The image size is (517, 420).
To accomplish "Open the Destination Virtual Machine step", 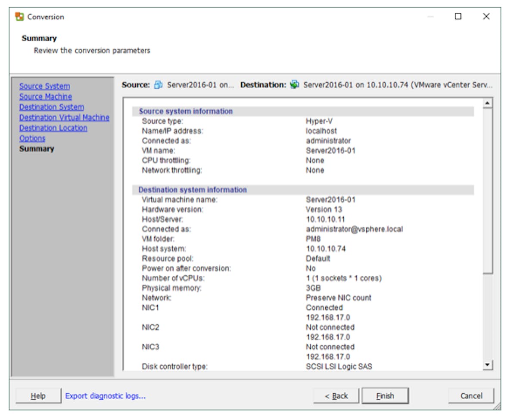I will point(64,117).
